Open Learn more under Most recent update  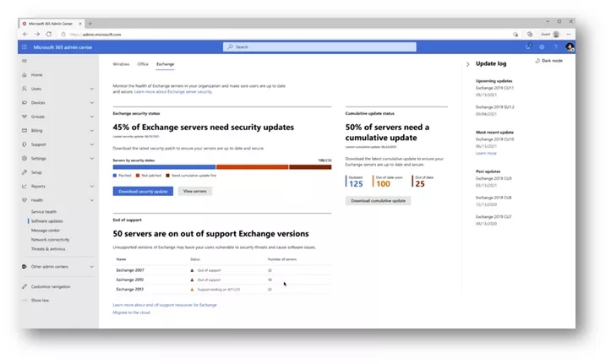[486, 154]
